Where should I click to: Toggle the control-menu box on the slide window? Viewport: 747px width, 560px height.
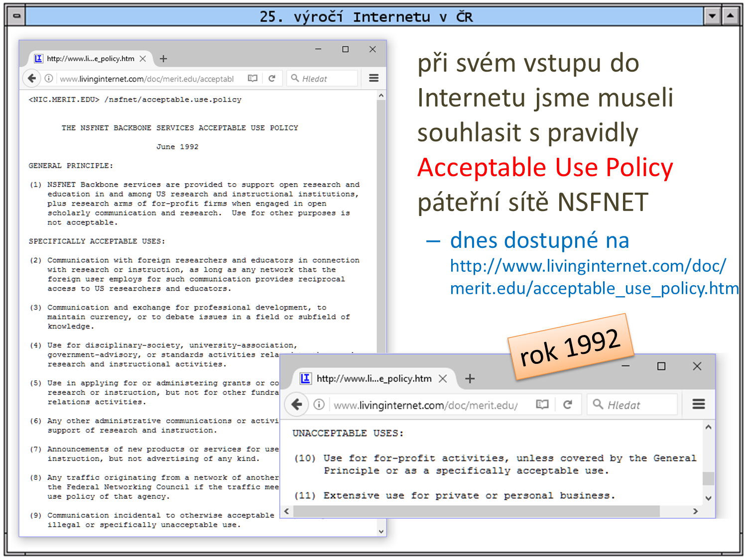[16, 15]
